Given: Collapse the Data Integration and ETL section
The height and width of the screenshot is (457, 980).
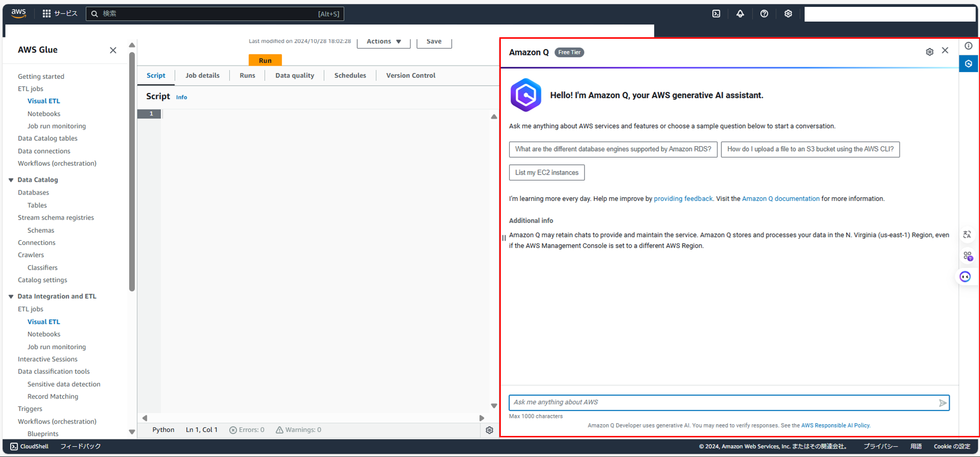Looking at the screenshot, I should pos(11,297).
